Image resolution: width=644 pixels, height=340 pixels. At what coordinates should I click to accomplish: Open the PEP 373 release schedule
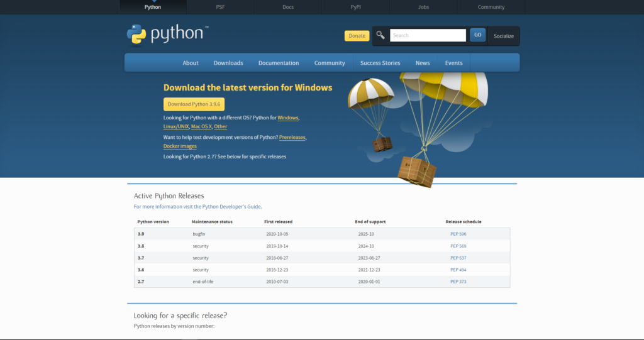pyautogui.click(x=458, y=282)
